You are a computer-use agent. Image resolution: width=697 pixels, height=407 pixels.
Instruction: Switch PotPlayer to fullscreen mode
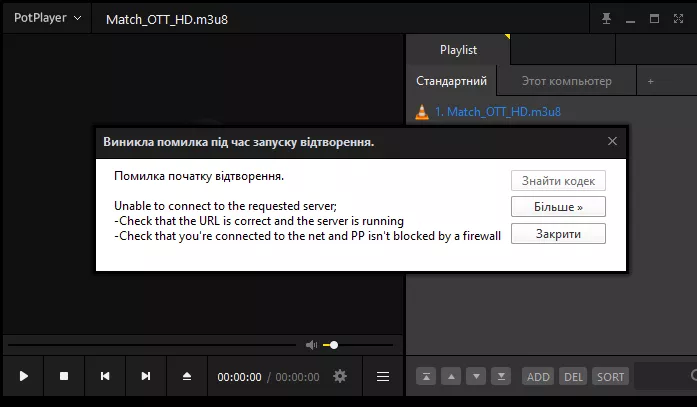point(678,19)
